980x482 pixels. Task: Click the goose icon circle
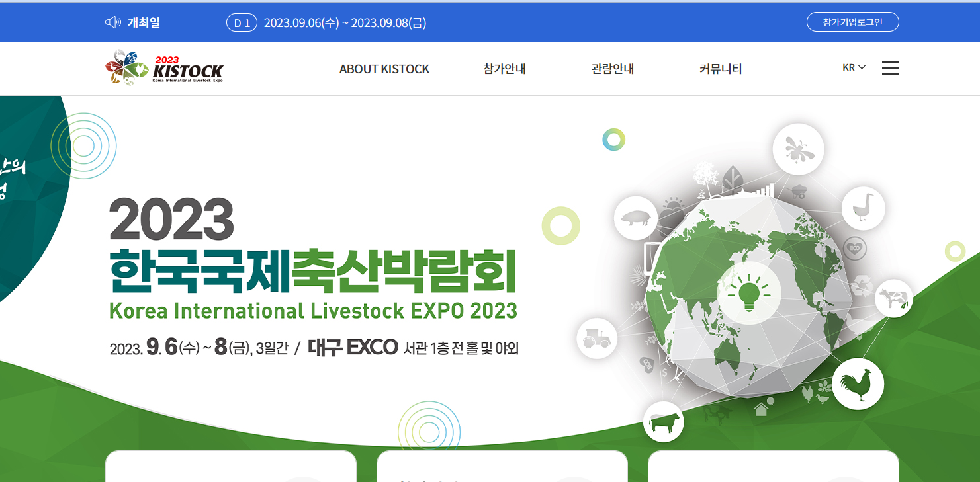coord(864,209)
